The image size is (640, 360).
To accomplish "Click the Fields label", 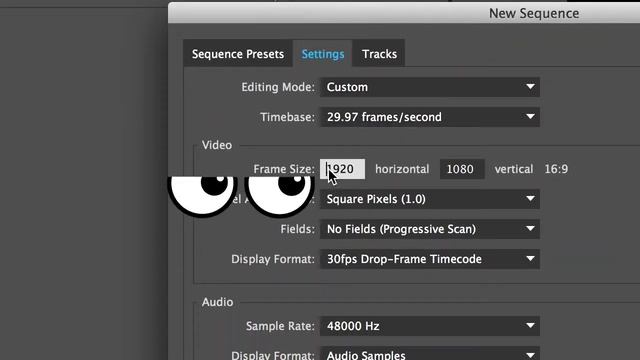I will 298,229.
